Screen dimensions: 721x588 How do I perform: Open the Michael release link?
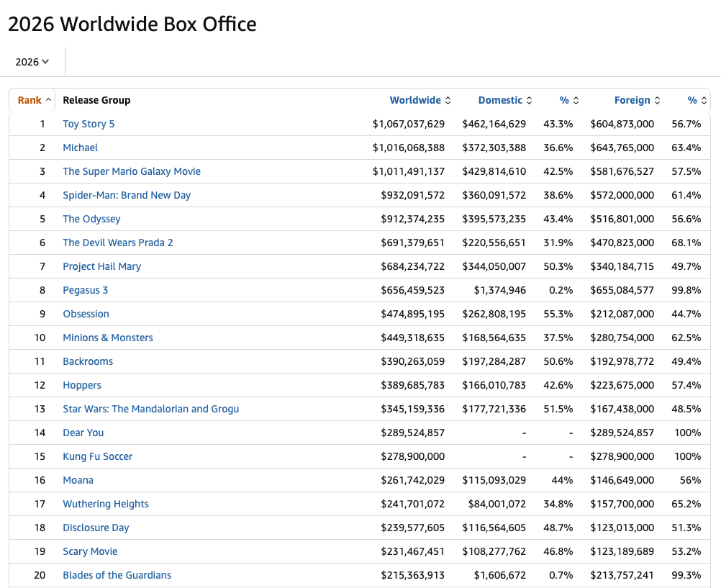point(81,148)
